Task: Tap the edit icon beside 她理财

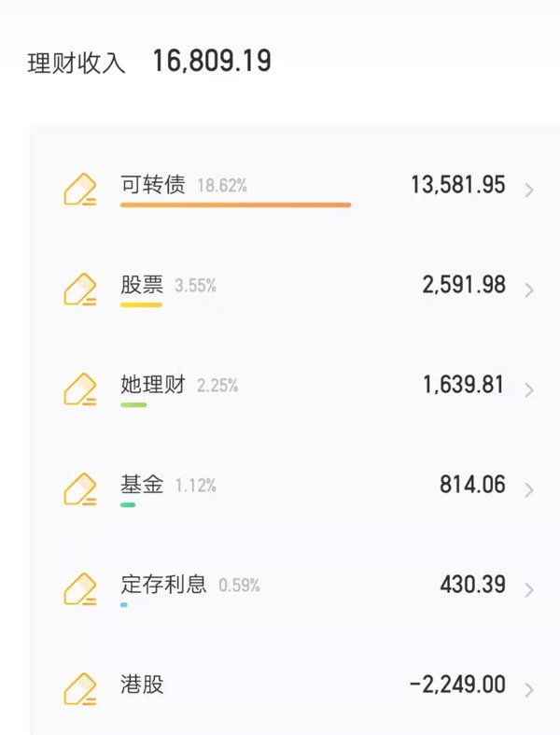Action: (x=80, y=389)
